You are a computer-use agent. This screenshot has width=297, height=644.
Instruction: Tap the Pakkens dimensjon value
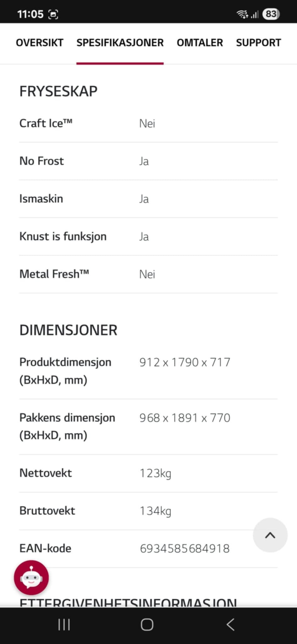(x=185, y=418)
